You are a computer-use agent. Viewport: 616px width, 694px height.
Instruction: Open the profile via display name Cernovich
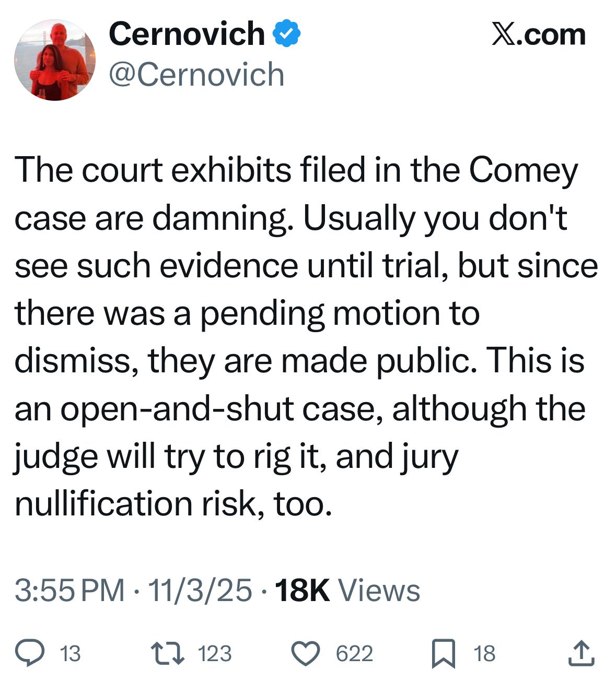(x=187, y=34)
